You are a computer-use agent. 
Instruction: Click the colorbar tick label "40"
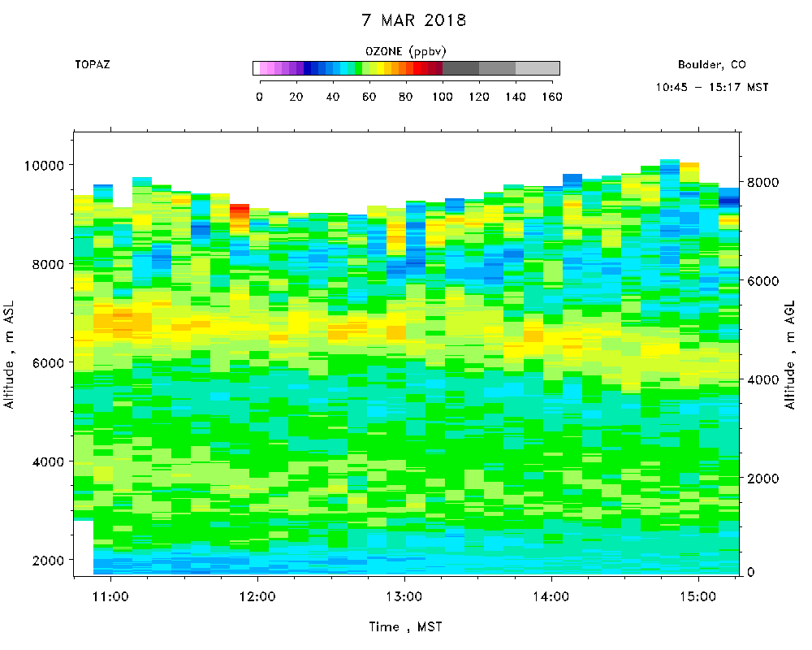(332, 97)
